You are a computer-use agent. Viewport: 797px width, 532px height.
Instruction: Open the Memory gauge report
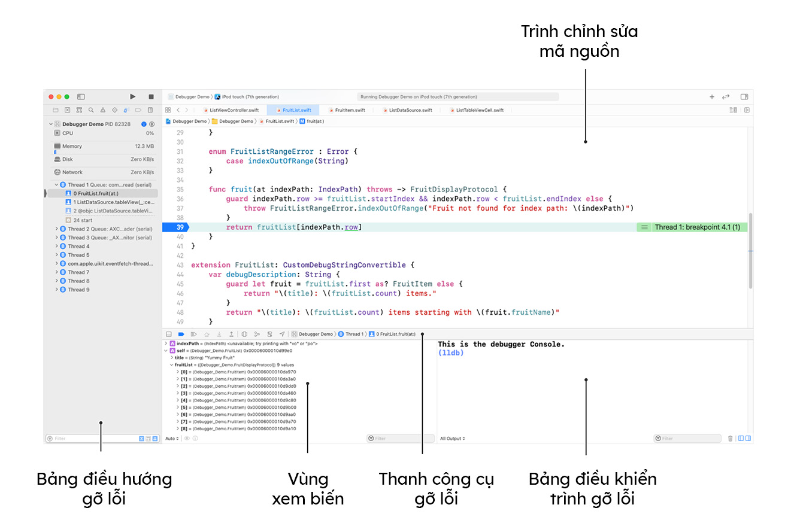(x=104, y=147)
